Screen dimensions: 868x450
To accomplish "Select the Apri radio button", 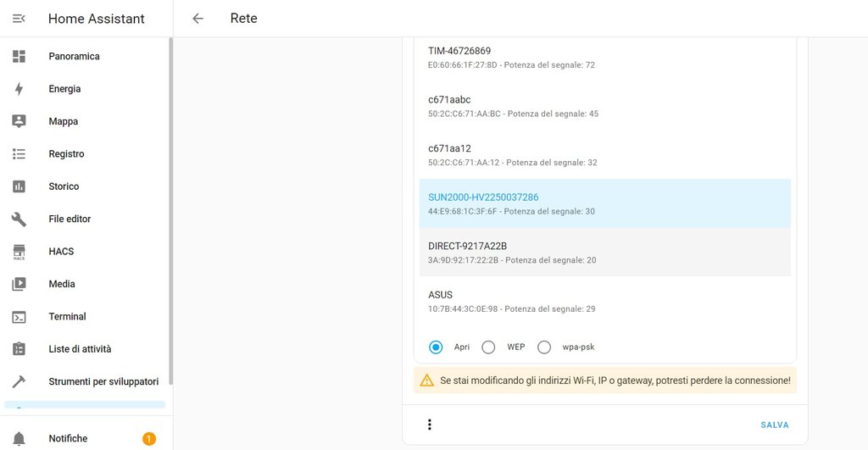I will point(436,347).
